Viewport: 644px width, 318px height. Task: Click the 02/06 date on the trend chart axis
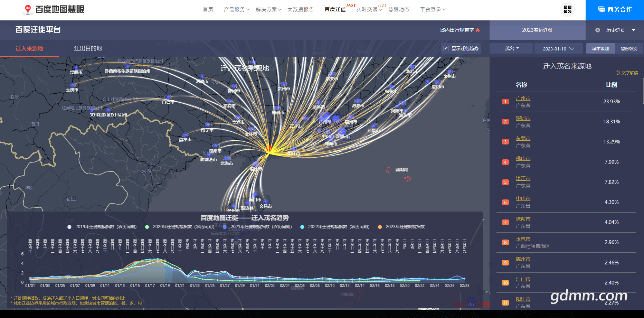[x=300, y=286]
